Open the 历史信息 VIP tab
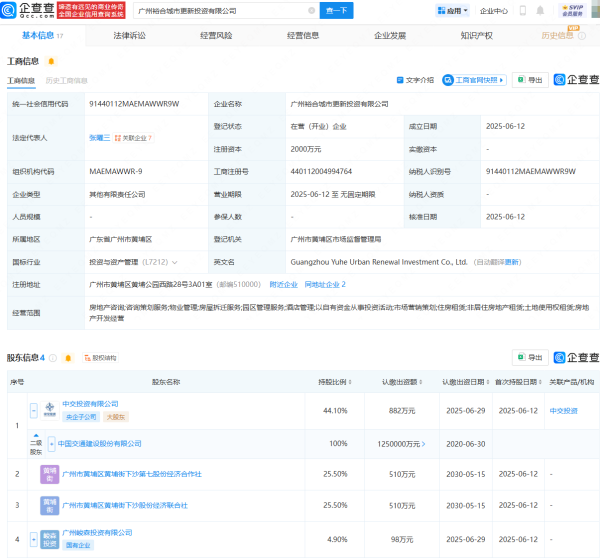This screenshot has width=600, height=559. click(558, 36)
